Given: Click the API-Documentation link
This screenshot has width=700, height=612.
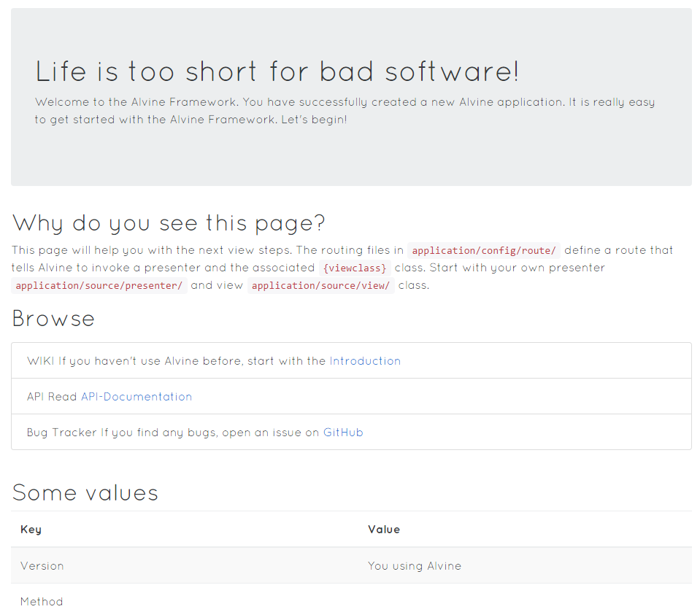Looking at the screenshot, I should (x=136, y=396).
